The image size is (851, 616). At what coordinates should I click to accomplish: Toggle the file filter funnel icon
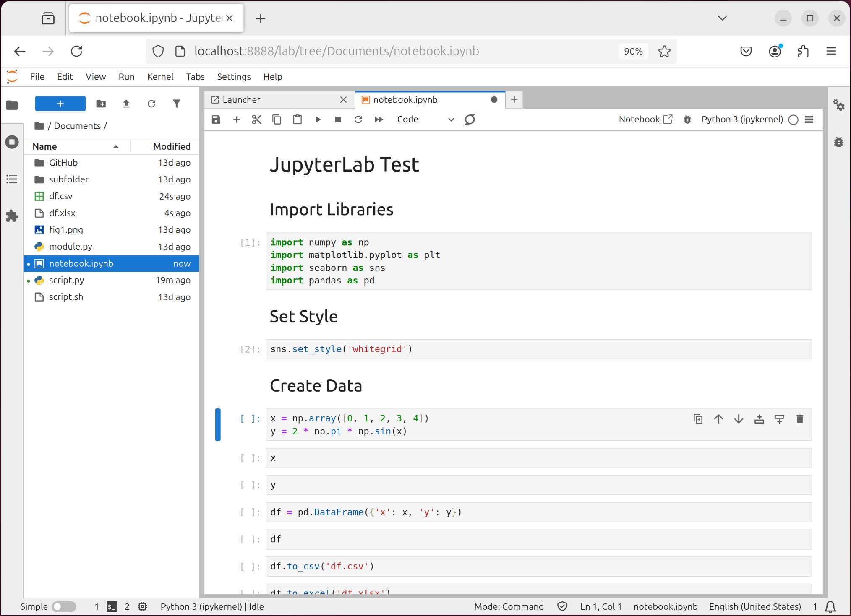click(x=177, y=104)
